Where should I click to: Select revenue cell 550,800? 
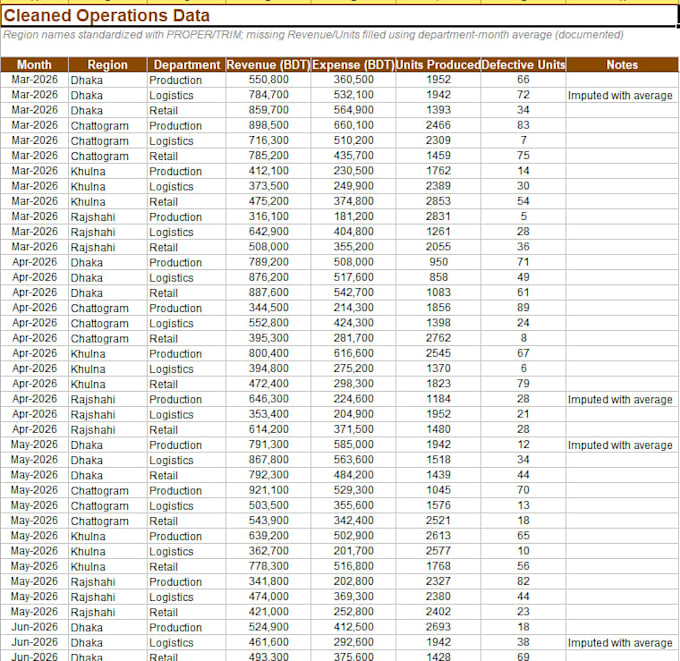[268, 80]
